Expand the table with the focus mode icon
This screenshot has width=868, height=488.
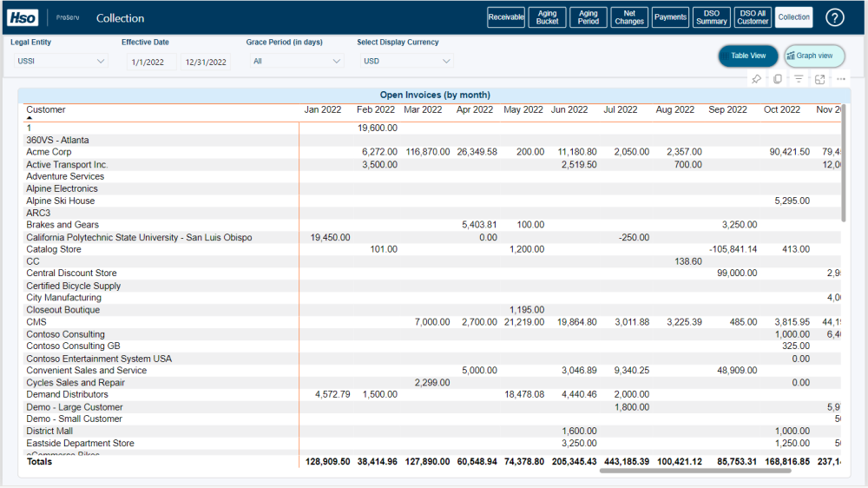(819, 79)
